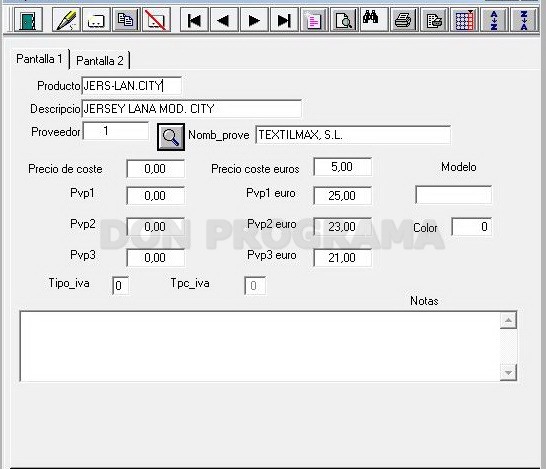546x469 pixels.
Task: Click the new blank record icon
Action: pyautogui.click(x=96, y=20)
